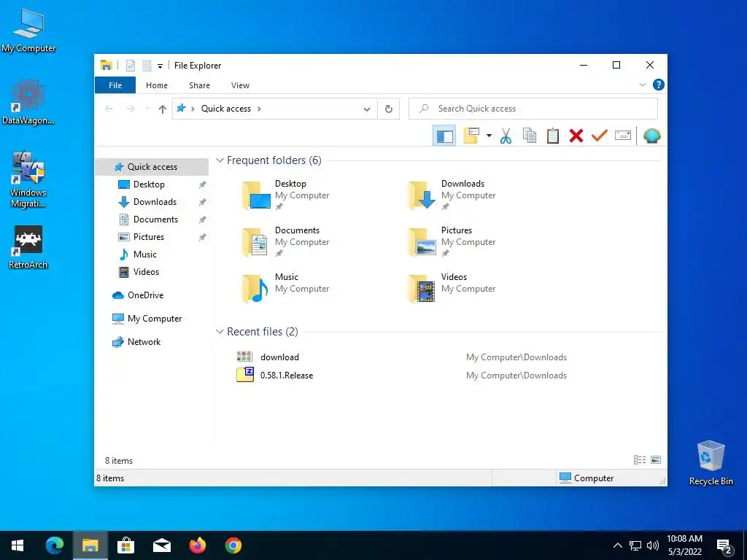Open the folder options toolbar icon
The image size is (747, 560).
(471, 136)
